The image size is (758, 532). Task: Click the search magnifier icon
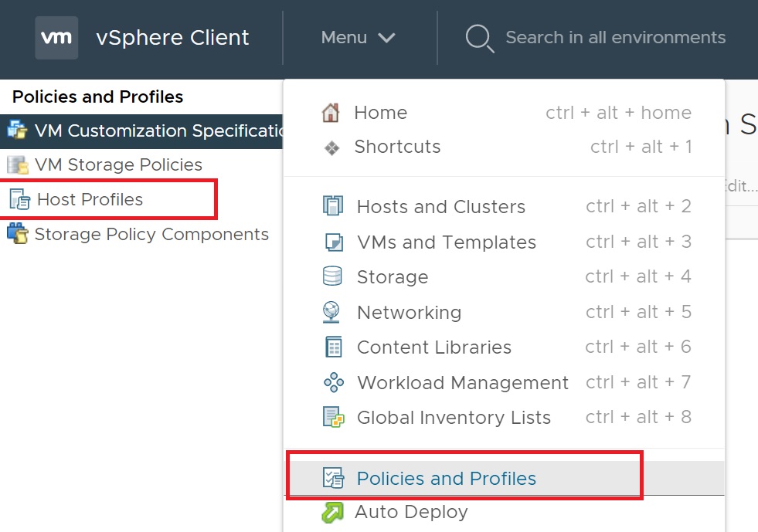[479, 38]
